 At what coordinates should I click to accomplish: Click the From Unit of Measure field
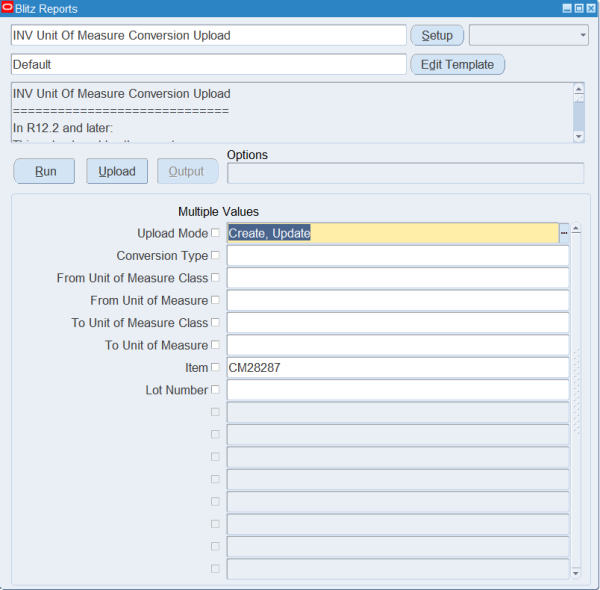[x=398, y=300]
